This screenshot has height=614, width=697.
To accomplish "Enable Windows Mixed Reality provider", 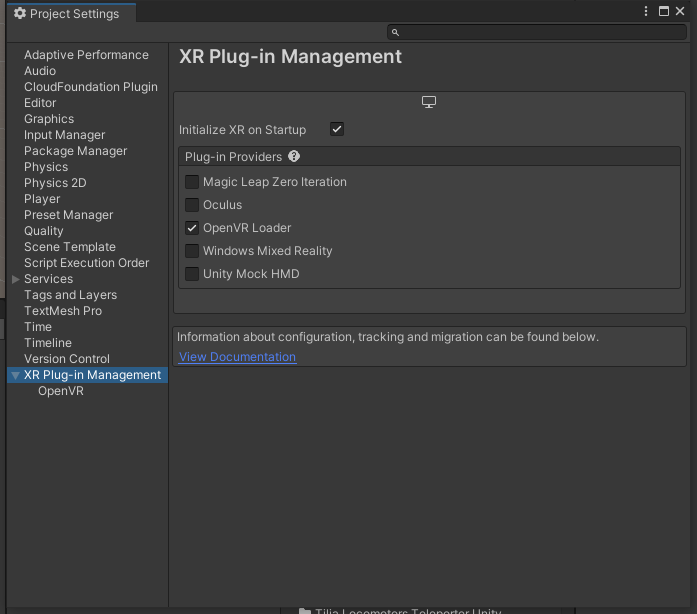I will pyautogui.click(x=192, y=251).
